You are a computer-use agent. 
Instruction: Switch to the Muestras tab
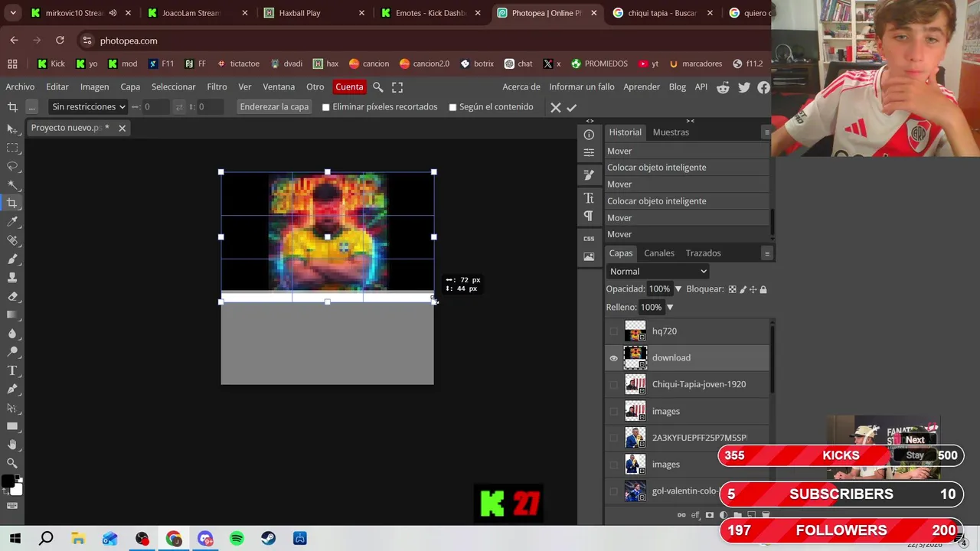click(x=671, y=132)
